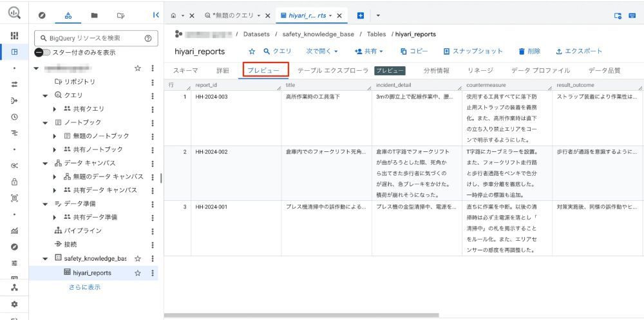The height and width of the screenshot is (320, 644).
Task: Open the BigQuery Studio icon in left rail
Action: coord(14,52)
